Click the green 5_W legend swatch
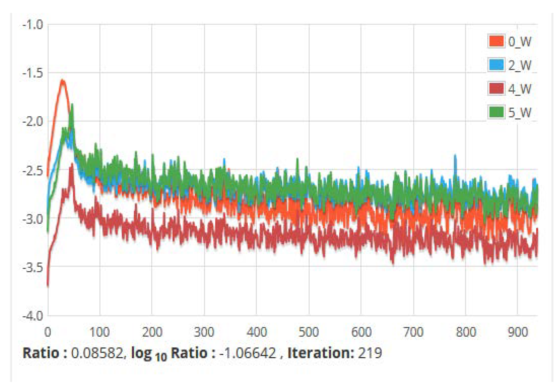 [496, 112]
